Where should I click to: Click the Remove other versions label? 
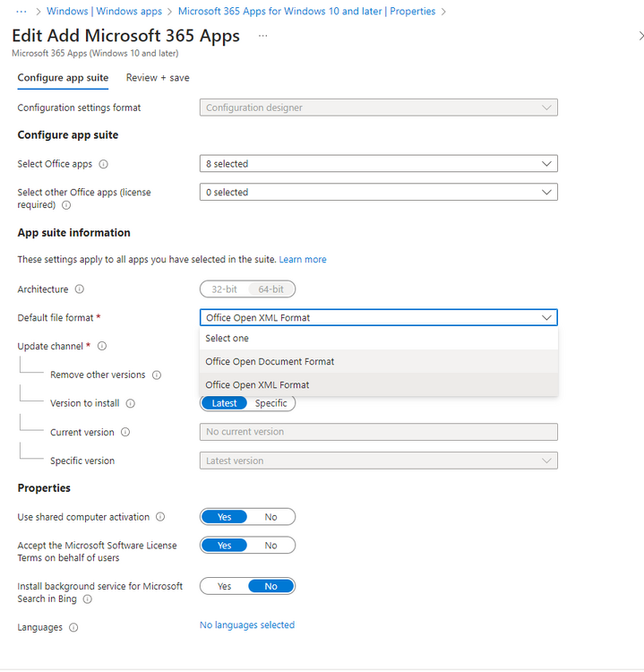(x=98, y=375)
